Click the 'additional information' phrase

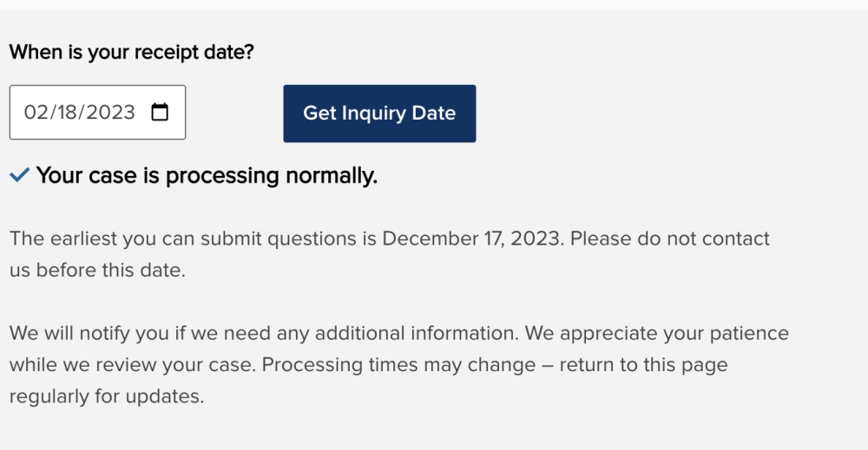pyautogui.click(x=417, y=333)
